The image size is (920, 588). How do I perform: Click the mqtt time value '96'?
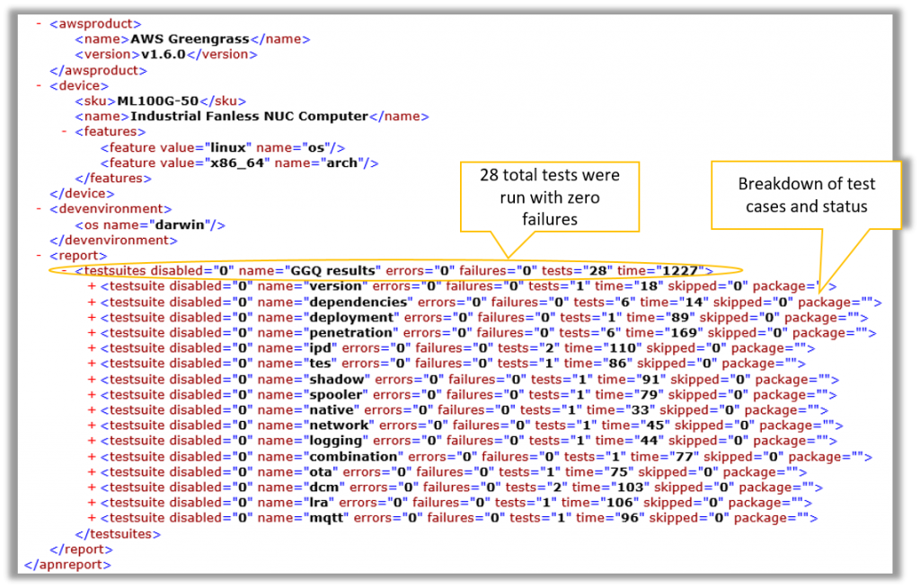[630, 518]
